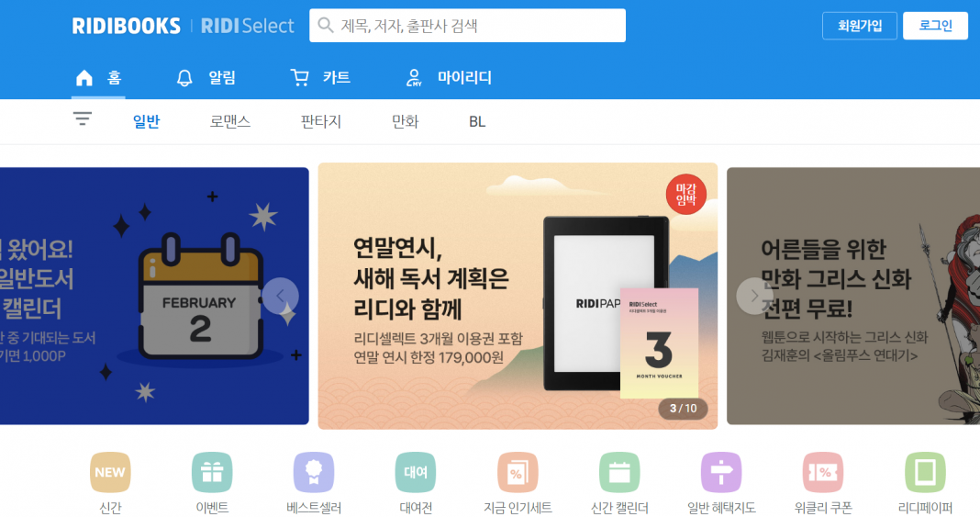The image size is (980, 517).
Task: Open the 신간 NEW icon
Action: (110, 473)
